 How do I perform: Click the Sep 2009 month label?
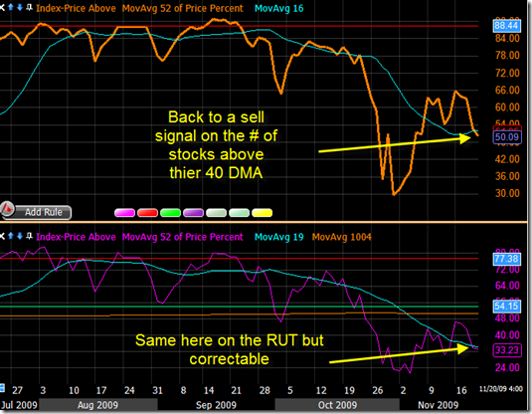click(x=216, y=405)
